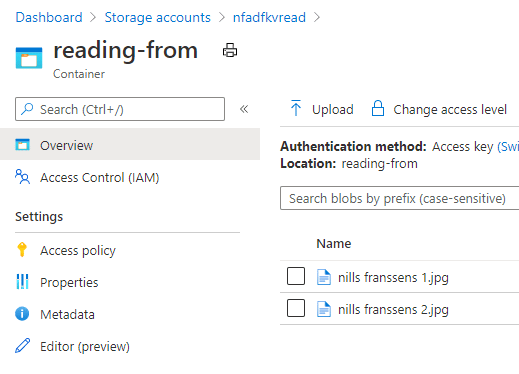Tick the checkbox for nills franssens 2.jpg

tap(296, 308)
